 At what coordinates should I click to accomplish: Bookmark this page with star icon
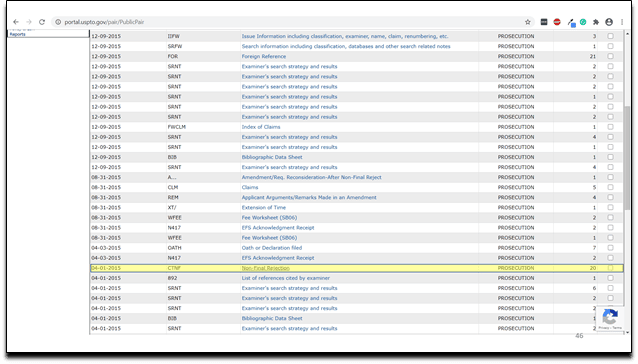point(528,22)
